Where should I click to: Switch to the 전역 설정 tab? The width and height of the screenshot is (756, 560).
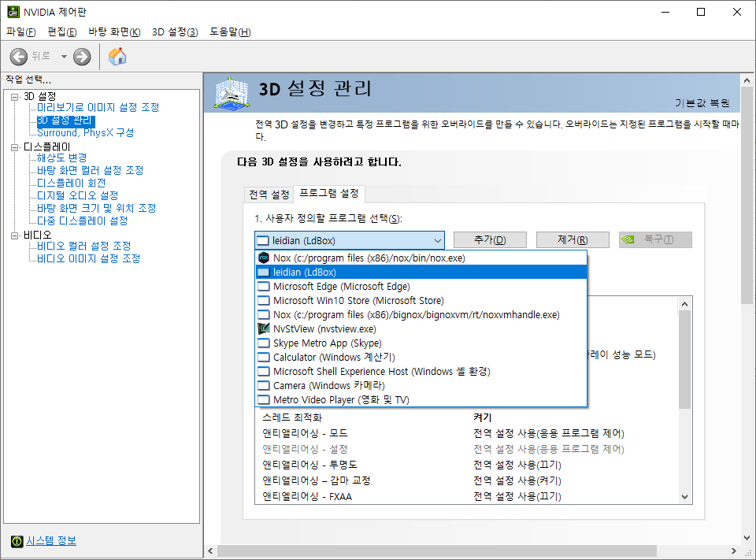pos(269,195)
